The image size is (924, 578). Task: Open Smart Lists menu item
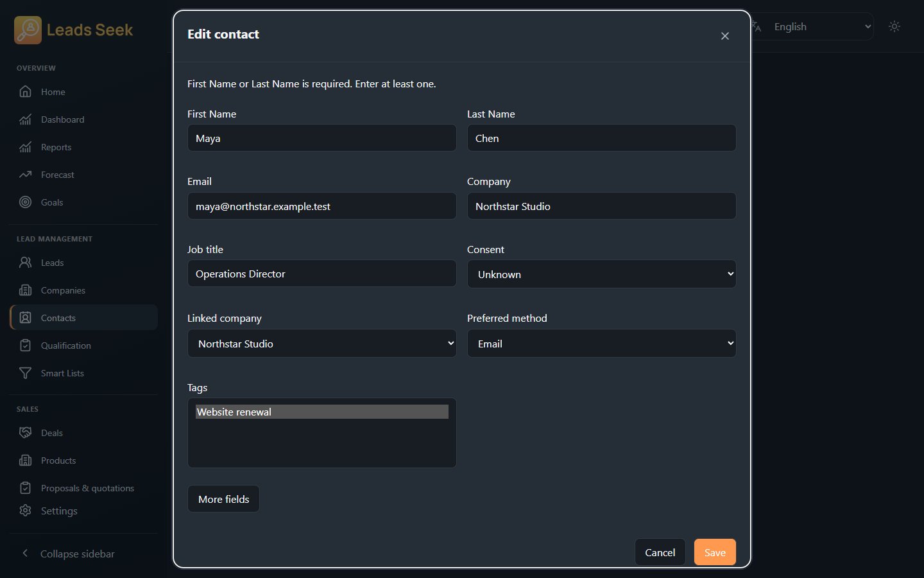click(83, 373)
